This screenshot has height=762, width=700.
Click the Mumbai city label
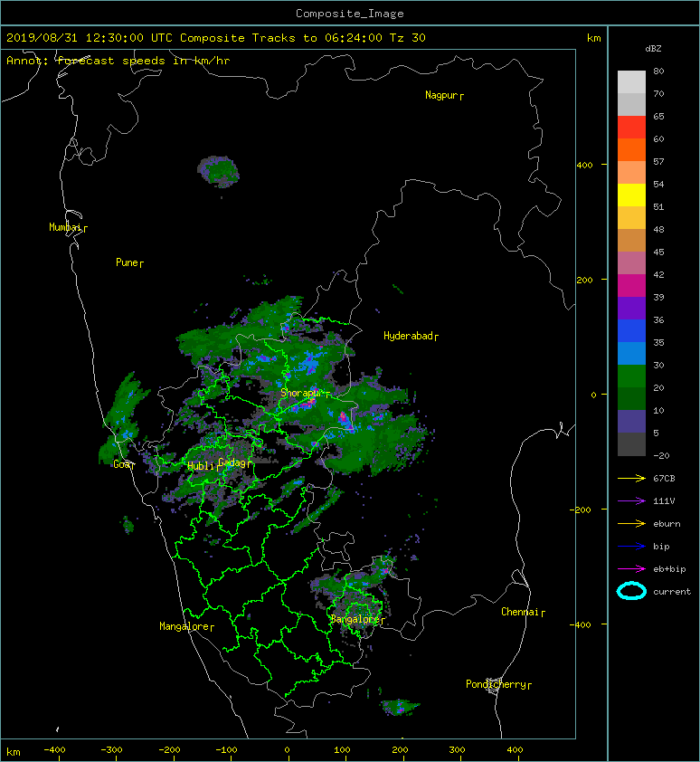[65, 227]
